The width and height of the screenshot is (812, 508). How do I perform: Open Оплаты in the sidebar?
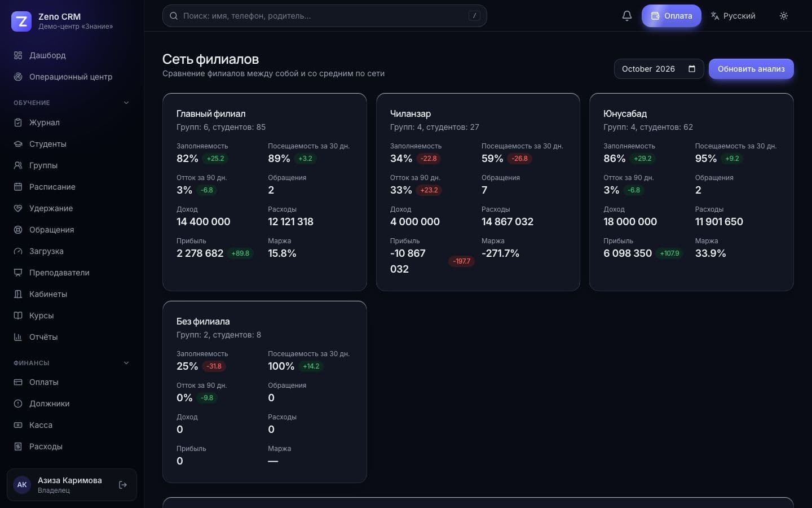[72, 382]
